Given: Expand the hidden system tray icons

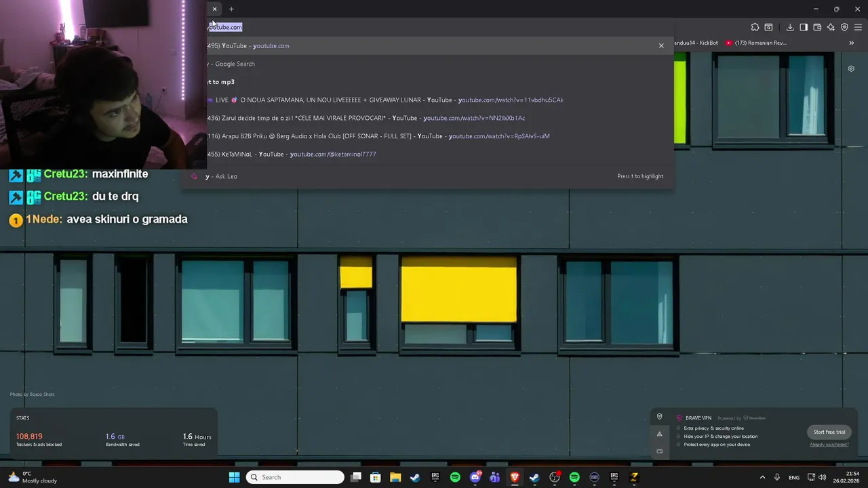Looking at the screenshot, I should [762, 477].
